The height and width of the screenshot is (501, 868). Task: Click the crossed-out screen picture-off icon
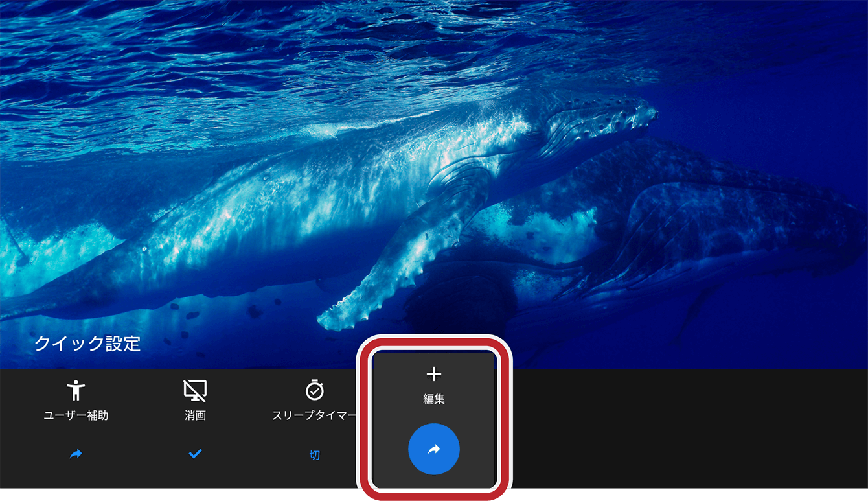(x=195, y=390)
